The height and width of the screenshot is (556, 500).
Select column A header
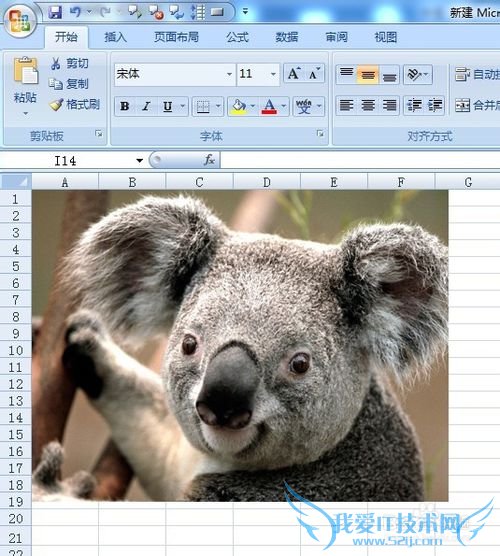pyautogui.click(x=65, y=182)
